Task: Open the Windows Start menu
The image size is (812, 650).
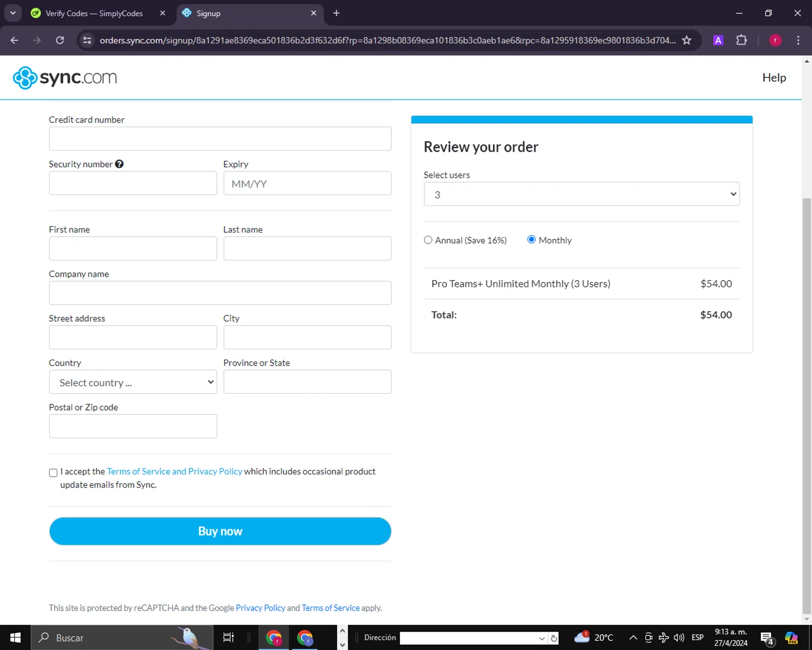Action: [15, 638]
